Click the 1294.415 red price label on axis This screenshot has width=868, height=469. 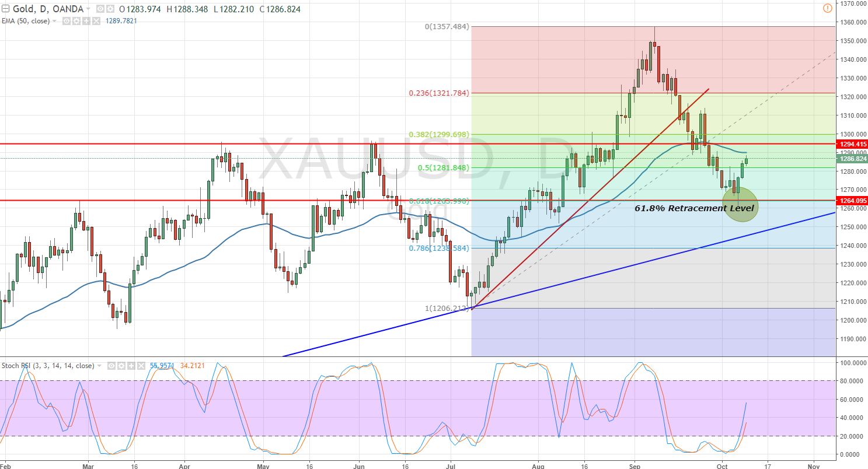point(852,143)
